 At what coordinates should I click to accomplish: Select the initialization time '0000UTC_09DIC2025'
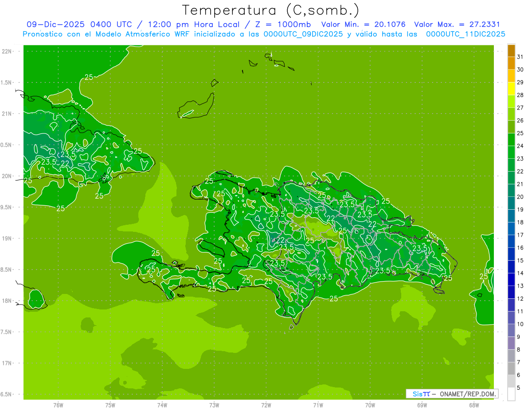(303, 34)
